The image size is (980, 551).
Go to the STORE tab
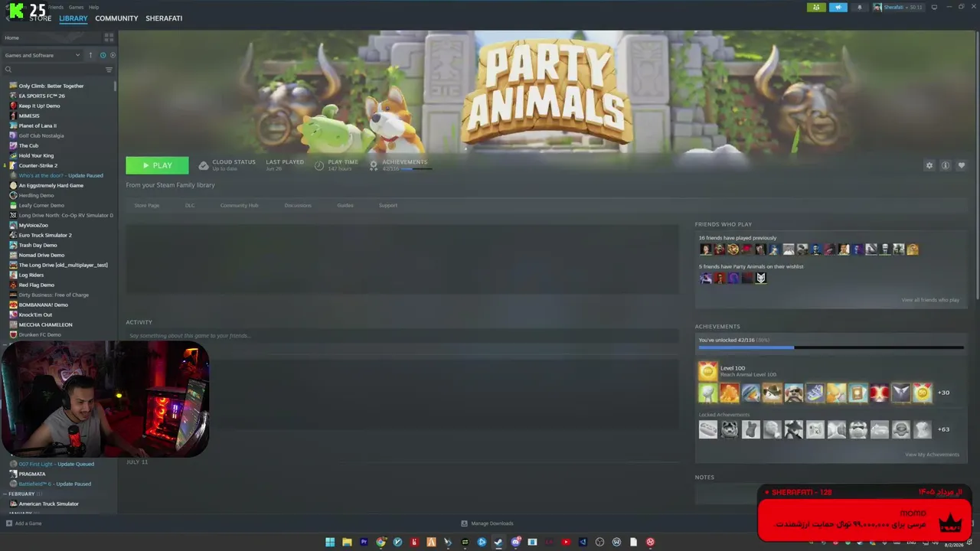tap(41, 18)
